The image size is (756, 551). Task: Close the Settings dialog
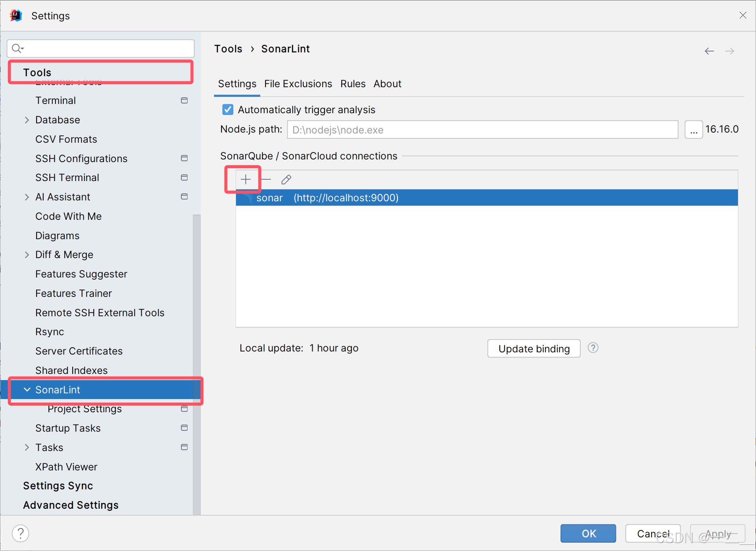click(743, 15)
